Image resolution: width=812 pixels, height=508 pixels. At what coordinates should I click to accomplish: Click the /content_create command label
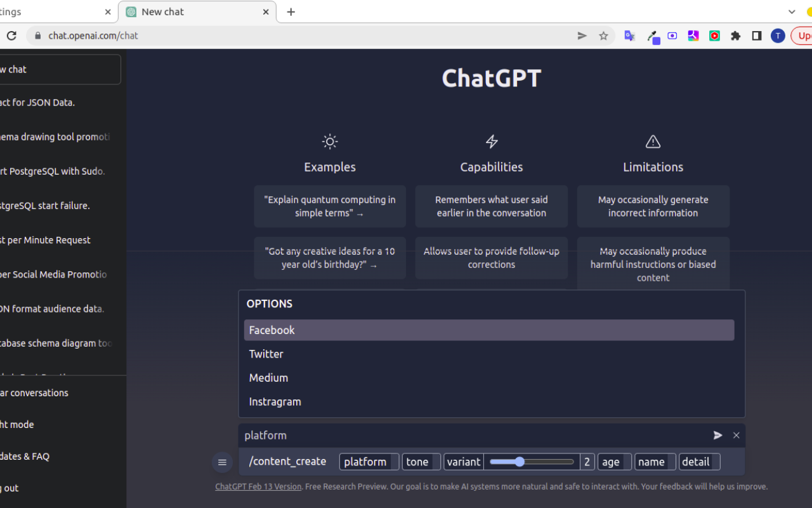click(x=287, y=462)
